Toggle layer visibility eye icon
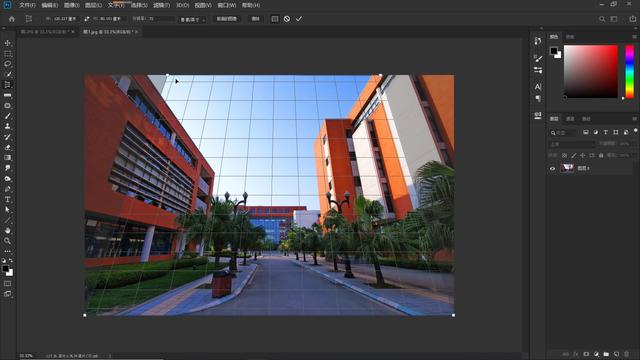The width and height of the screenshot is (640, 360). click(x=553, y=168)
